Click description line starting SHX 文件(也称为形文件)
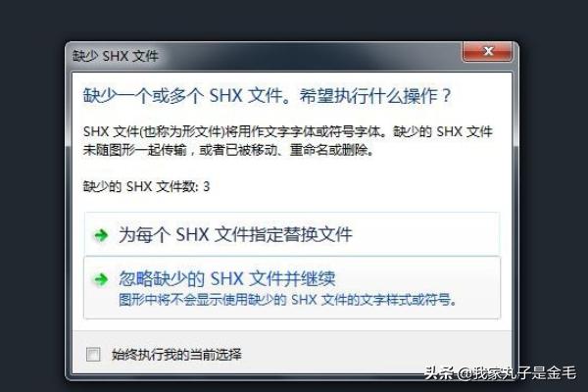Image resolution: width=588 pixels, height=392 pixels. (287, 132)
